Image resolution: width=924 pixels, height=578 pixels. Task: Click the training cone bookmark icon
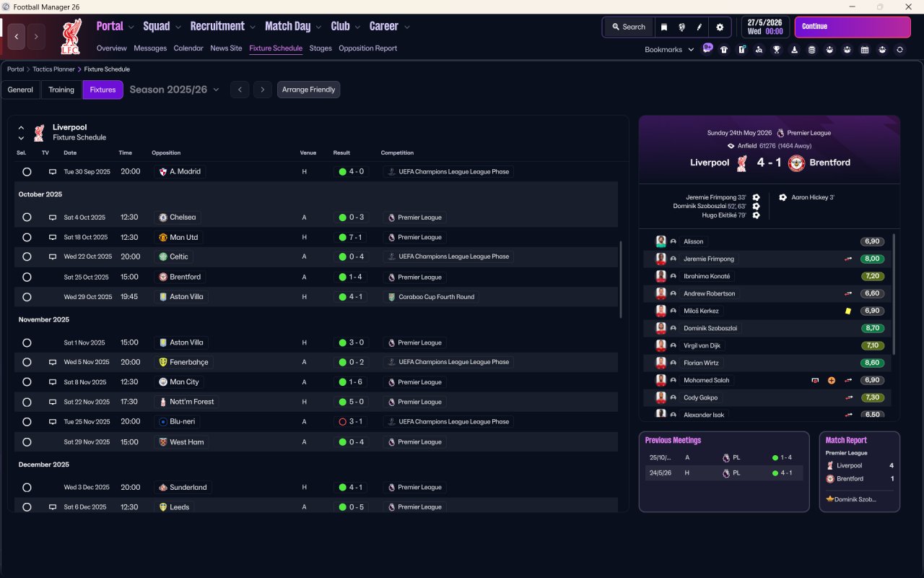click(794, 50)
